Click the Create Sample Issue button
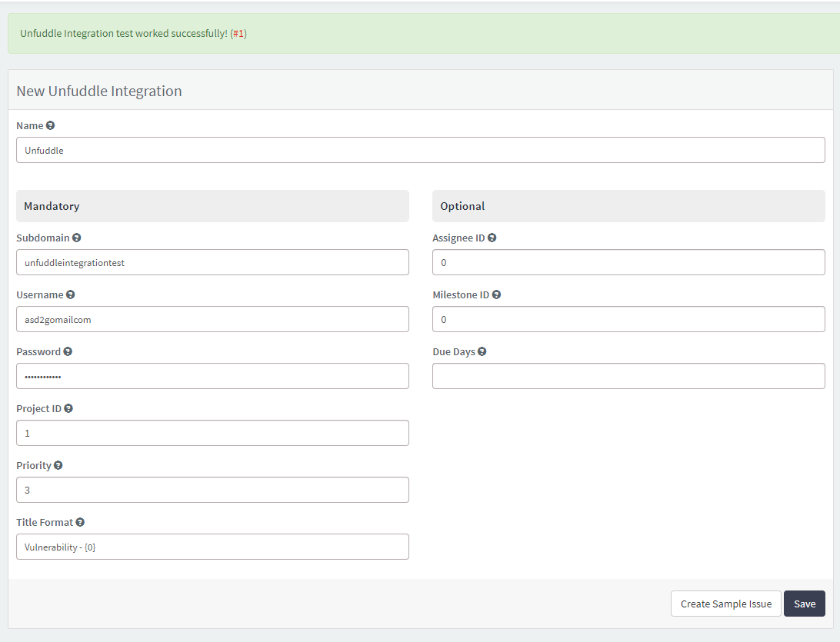This screenshot has width=840, height=642. [x=726, y=604]
